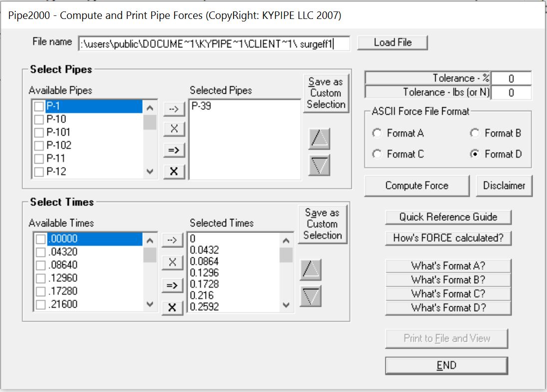
Task: Check the .08640 time checkbox
Action: [x=41, y=265]
